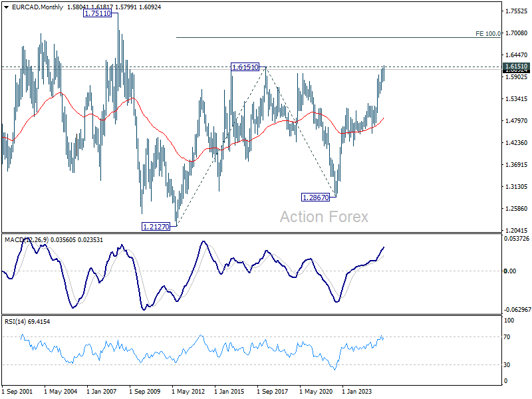Click the FE 100.0 projection label
Image resolution: width=532 pixels, height=399 pixels.
tap(488, 34)
